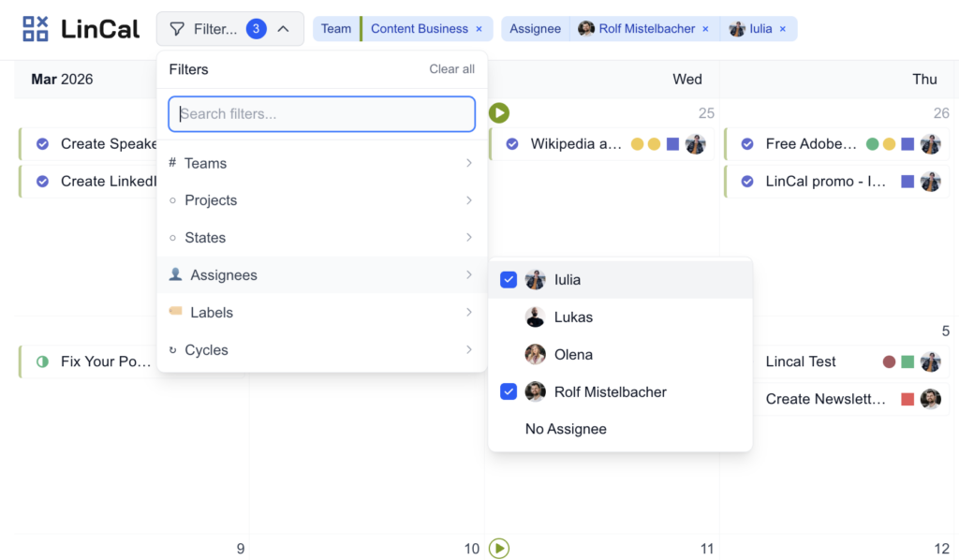The height and width of the screenshot is (560, 959).
Task: Click status check icon on Wikipedia task
Action: [x=512, y=144]
